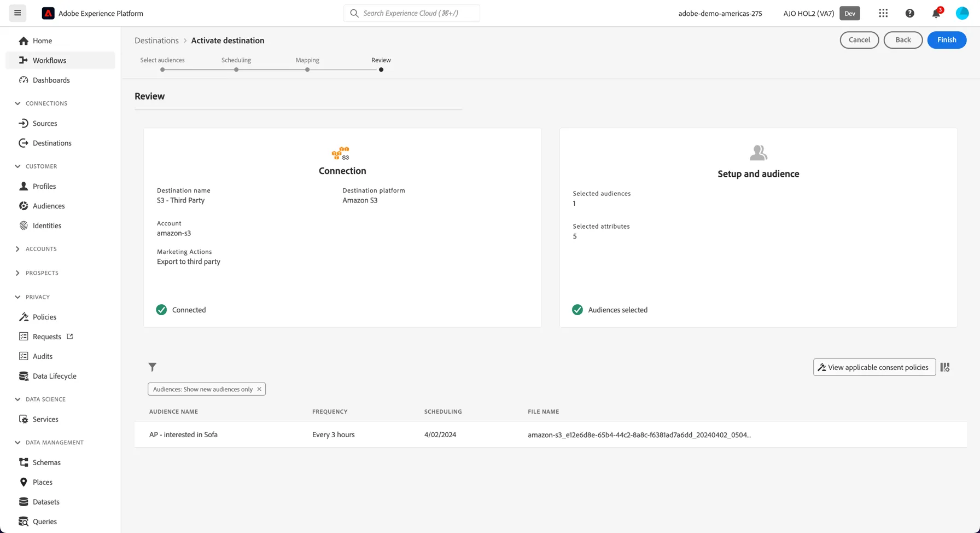Toggle the hamburger navigation menu

[17, 13]
